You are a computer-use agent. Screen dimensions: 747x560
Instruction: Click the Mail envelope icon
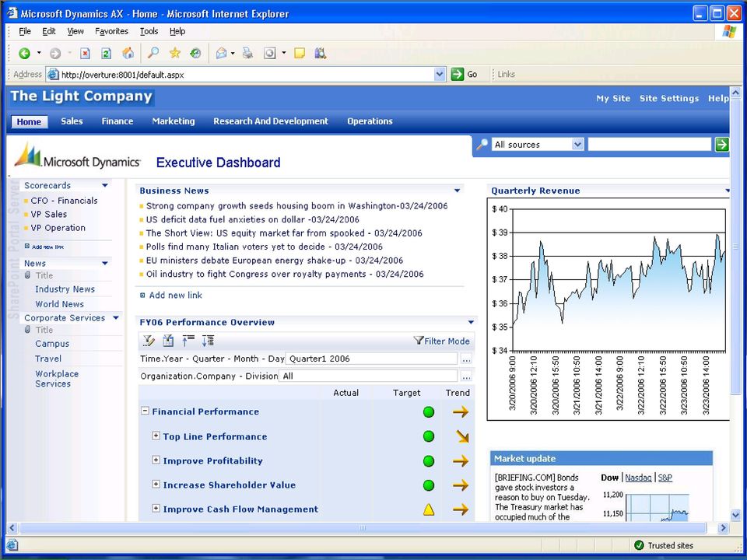click(x=222, y=53)
